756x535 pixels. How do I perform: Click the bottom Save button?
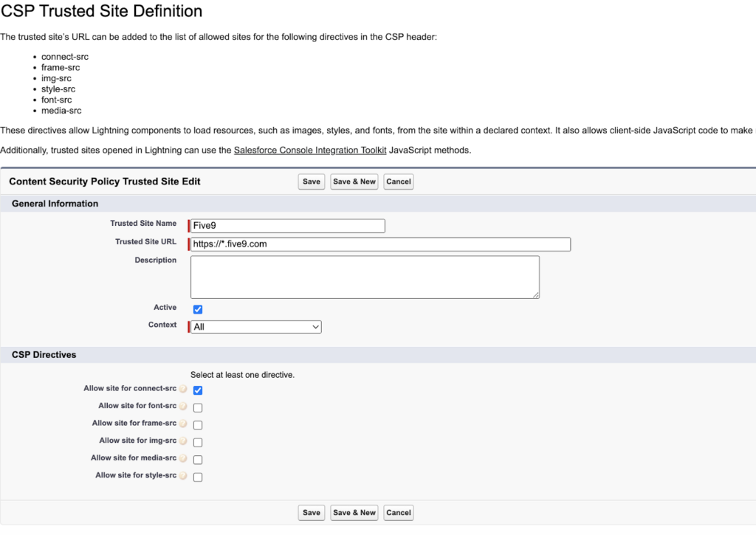click(312, 513)
